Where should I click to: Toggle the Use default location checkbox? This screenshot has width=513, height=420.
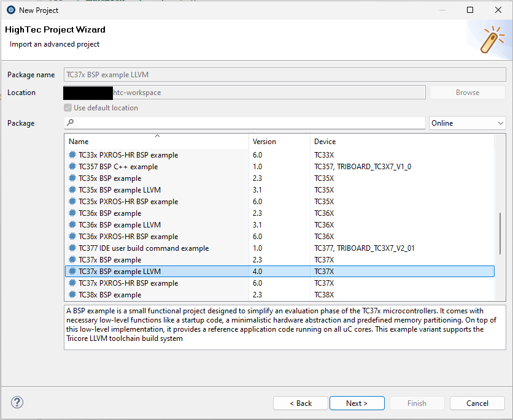tap(68, 108)
